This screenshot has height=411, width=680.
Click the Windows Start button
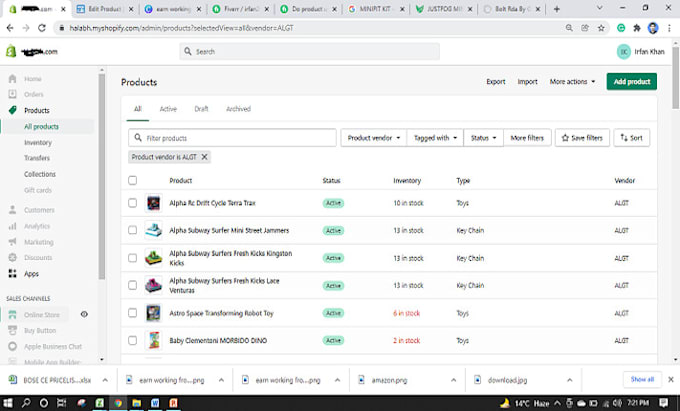(8, 403)
